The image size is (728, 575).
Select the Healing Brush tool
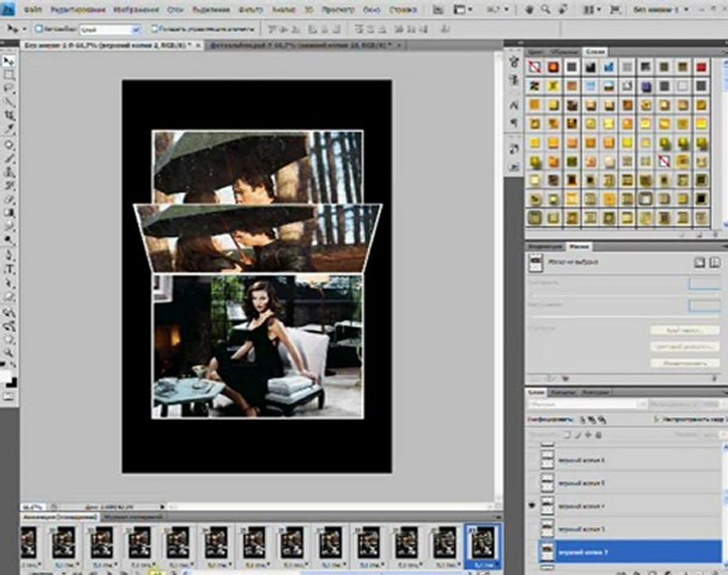tap(8, 145)
